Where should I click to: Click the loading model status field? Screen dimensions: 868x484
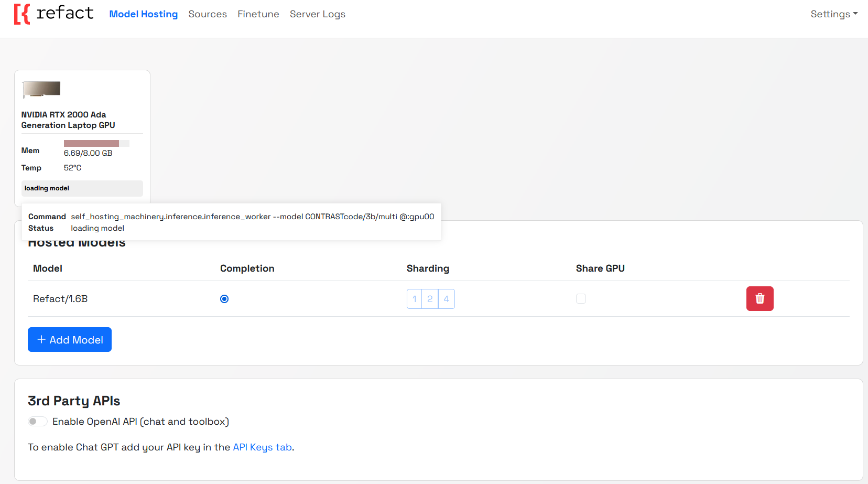click(x=82, y=188)
